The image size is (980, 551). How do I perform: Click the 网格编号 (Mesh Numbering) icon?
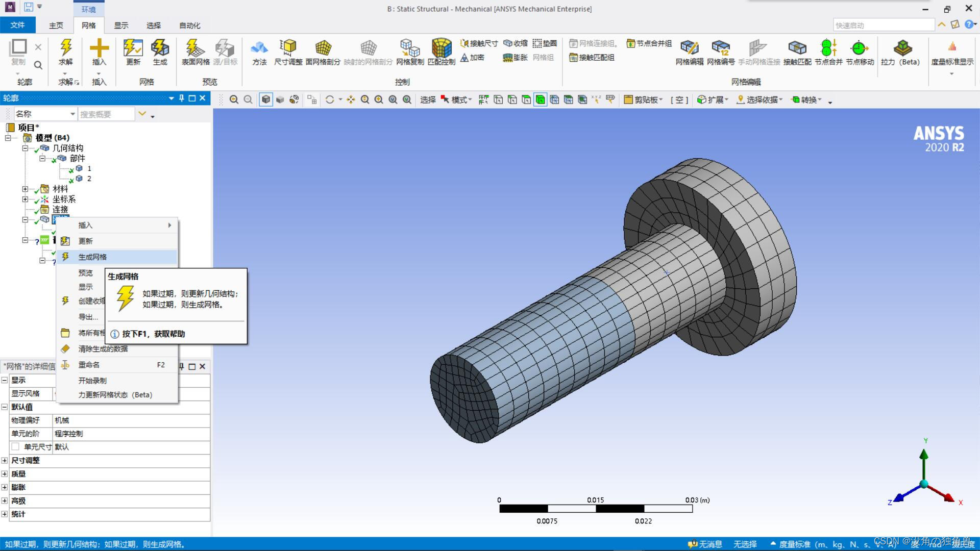pos(720,48)
